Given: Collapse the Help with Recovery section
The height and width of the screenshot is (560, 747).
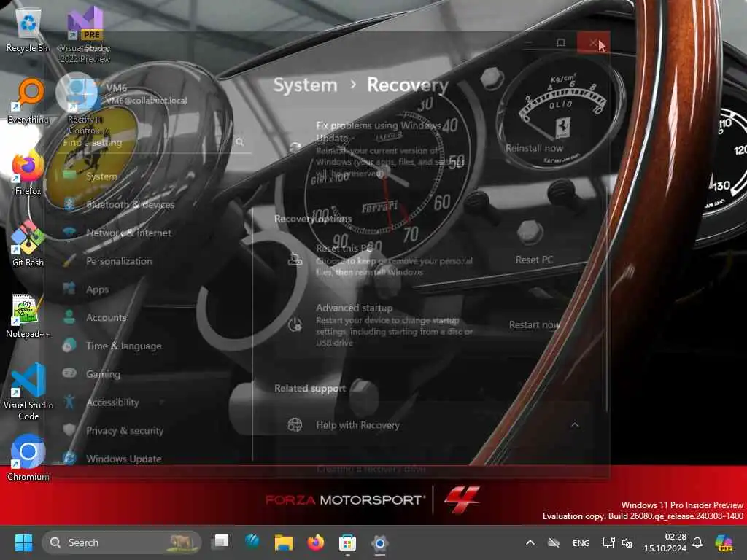Looking at the screenshot, I should tap(575, 425).
